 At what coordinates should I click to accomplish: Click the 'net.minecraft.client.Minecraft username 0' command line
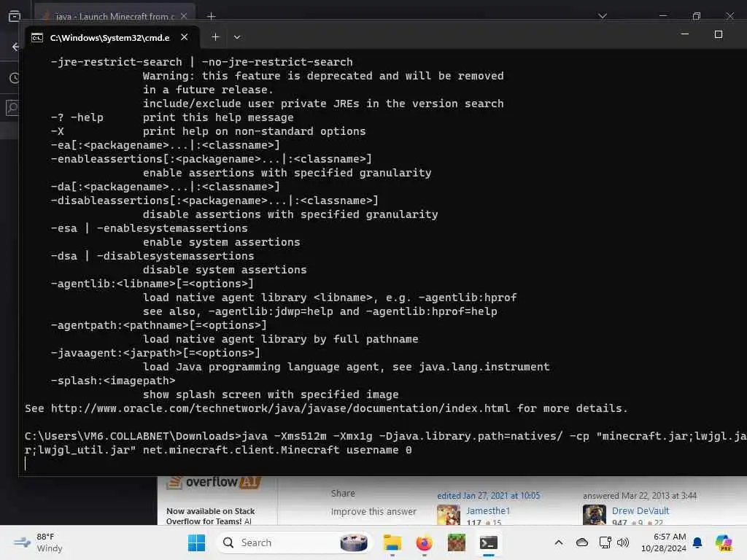tap(277, 450)
